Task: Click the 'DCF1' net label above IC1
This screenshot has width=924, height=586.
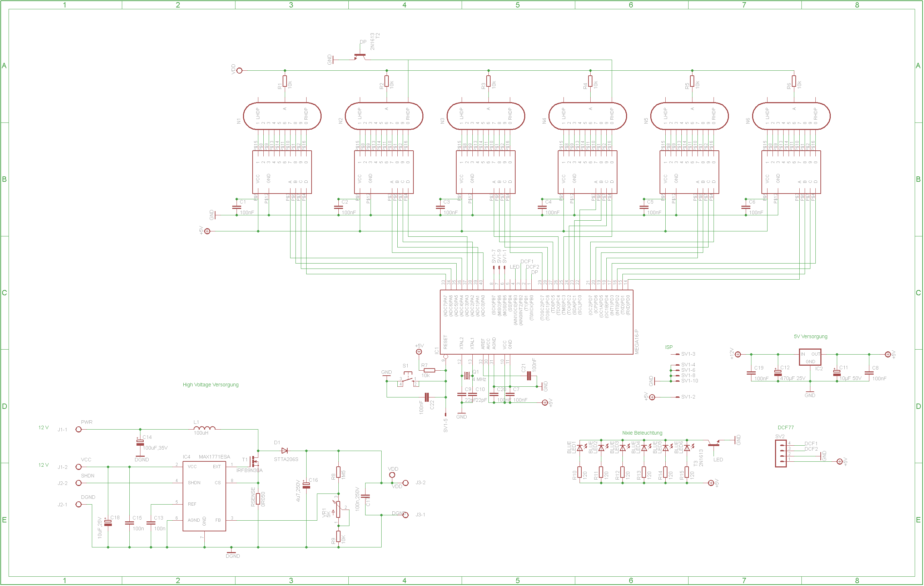Action: click(x=527, y=261)
